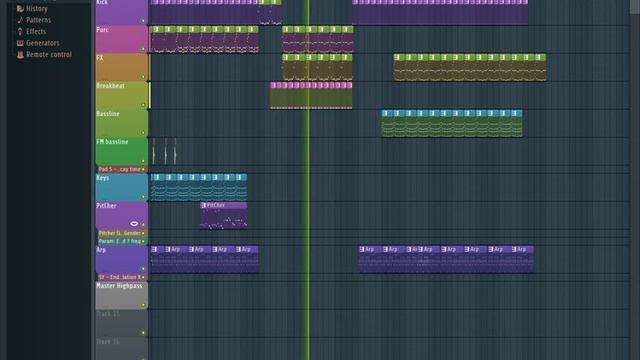Open the PitCher clip's menu icon

pos(203,205)
